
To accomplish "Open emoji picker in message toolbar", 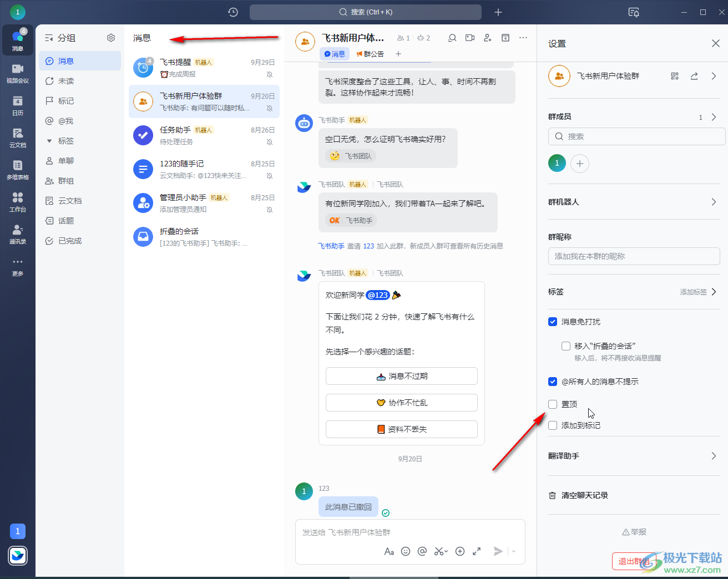I will click(406, 551).
